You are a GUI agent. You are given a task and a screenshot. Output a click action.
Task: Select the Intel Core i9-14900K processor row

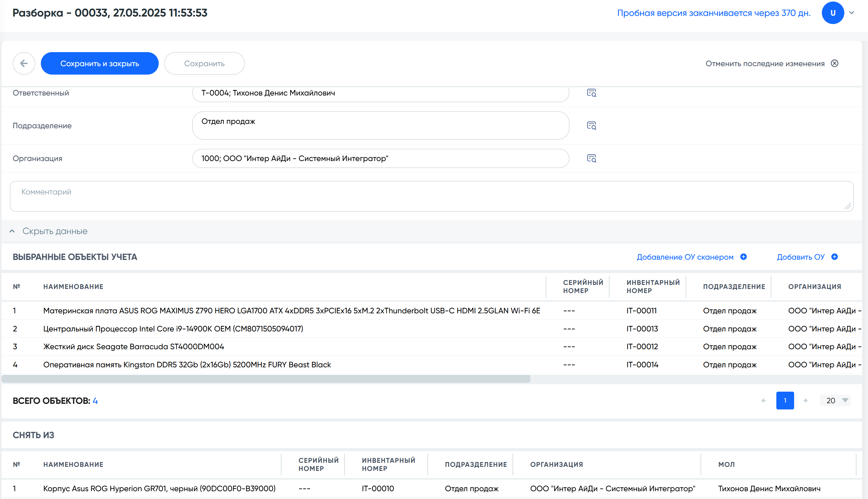(432, 329)
